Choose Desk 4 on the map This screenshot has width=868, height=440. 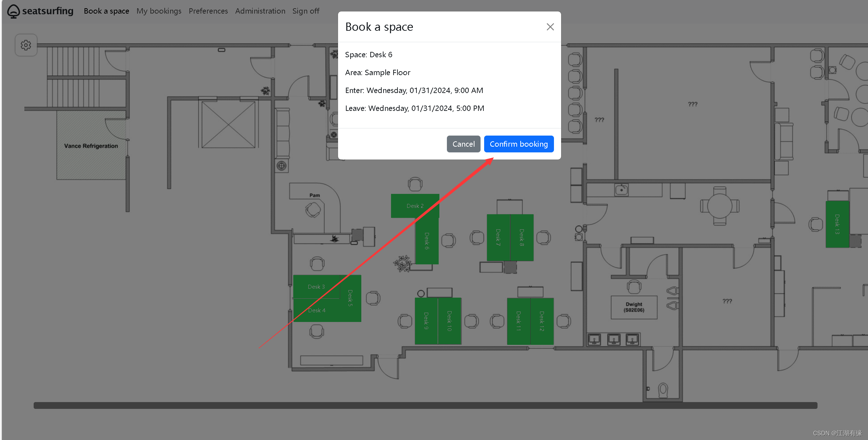coord(317,311)
